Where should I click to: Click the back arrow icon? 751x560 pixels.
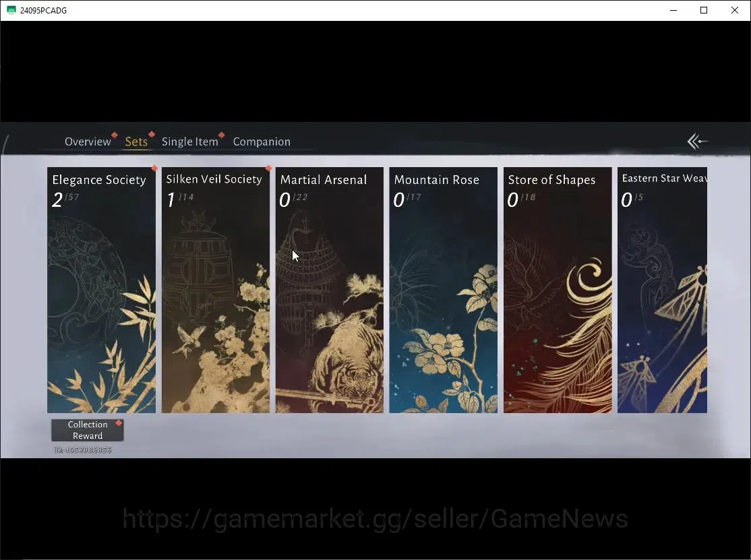697,142
